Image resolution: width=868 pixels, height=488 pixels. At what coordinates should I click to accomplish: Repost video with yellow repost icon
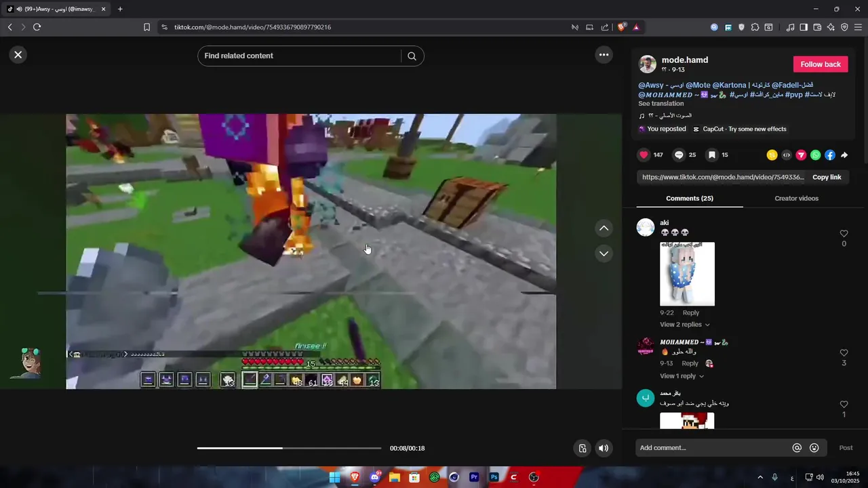tap(772, 155)
